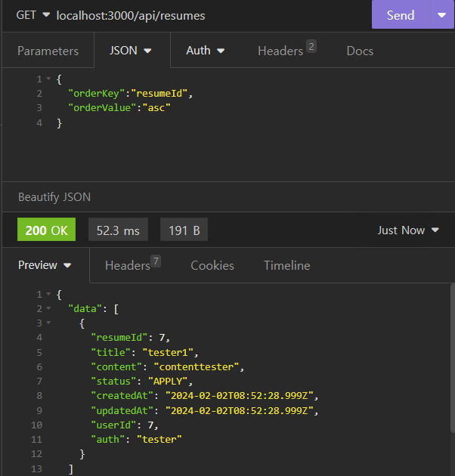Open the Auth tab dropdown

click(x=206, y=51)
